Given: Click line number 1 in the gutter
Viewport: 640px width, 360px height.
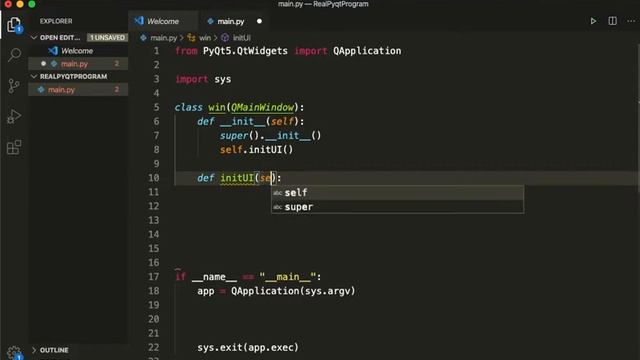Looking at the screenshot, I should 156,51.
